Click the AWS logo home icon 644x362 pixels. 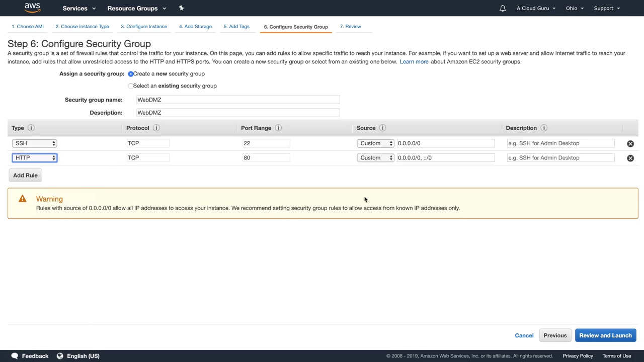tap(32, 8)
